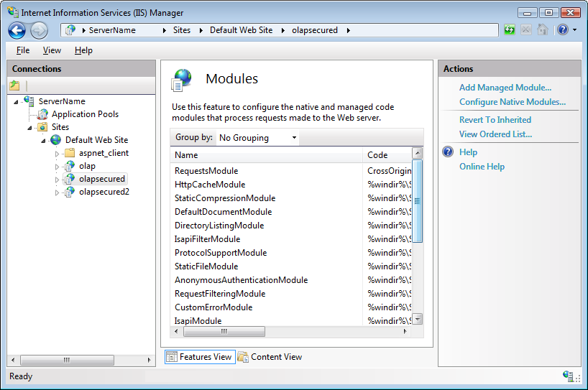Open the Group by dropdown
Screen dimensions: 588x390
tap(257, 138)
